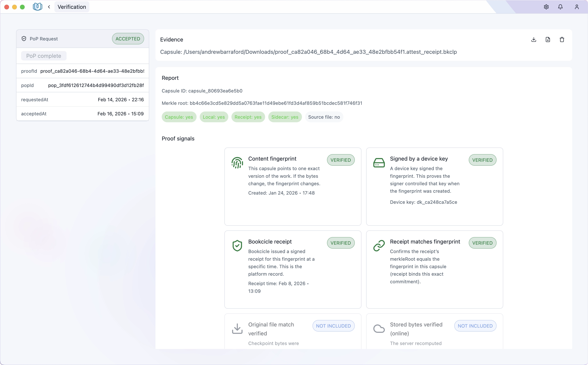Image resolution: width=588 pixels, height=365 pixels.
Task: Click the Signed by a device key heading
Action: pyautogui.click(x=419, y=159)
